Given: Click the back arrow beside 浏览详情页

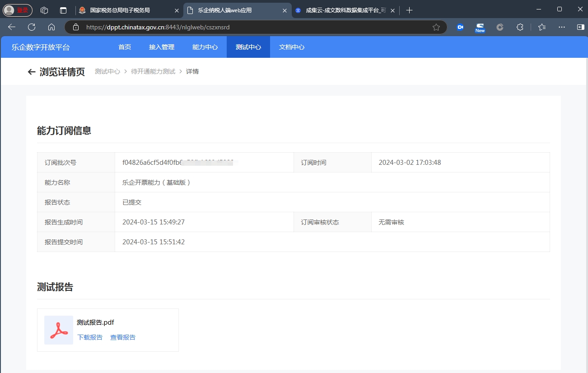Looking at the screenshot, I should click(31, 72).
